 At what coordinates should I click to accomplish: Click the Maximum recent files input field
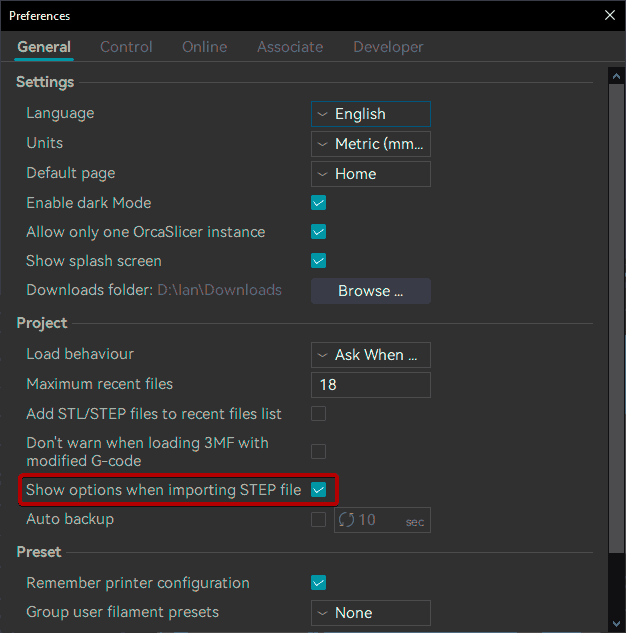point(371,385)
